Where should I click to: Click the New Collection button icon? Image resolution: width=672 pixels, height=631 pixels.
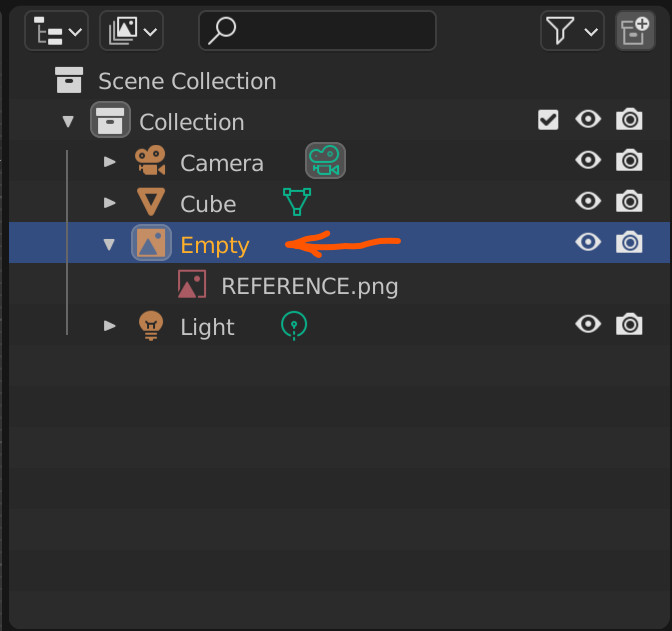[x=635, y=31]
